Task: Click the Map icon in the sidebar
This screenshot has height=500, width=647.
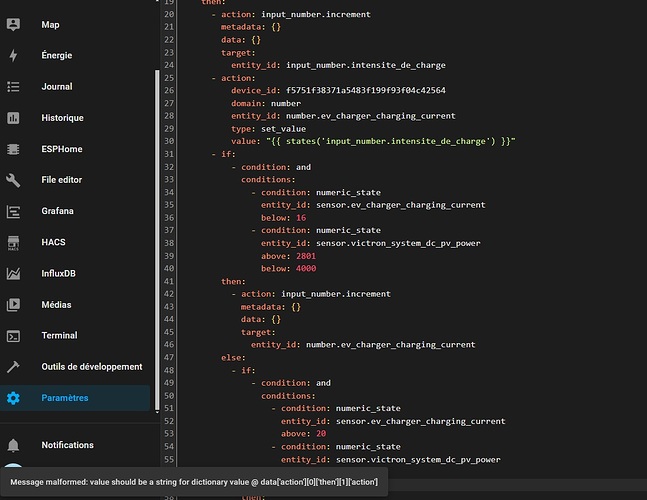Action: click(x=14, y=24)
